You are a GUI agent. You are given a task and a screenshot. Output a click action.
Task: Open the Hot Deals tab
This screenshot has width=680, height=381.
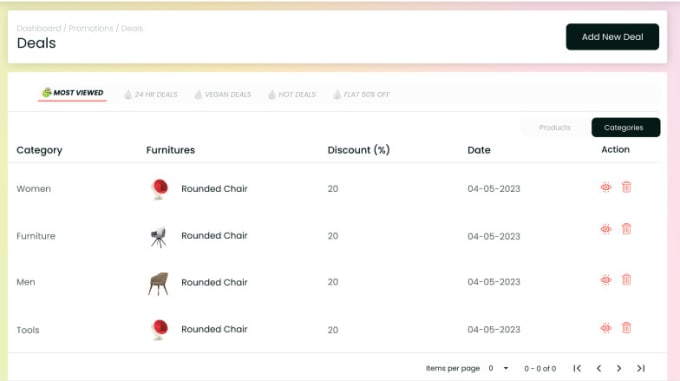click(292, 94)
